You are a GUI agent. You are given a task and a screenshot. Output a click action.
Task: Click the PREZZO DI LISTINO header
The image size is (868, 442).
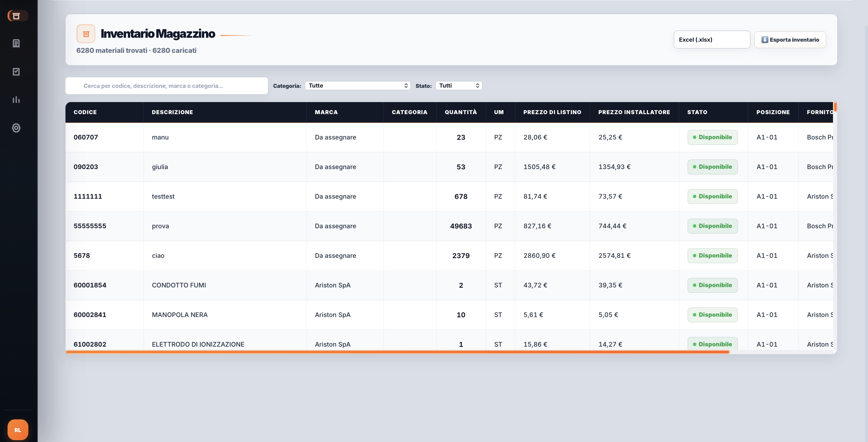552,112
